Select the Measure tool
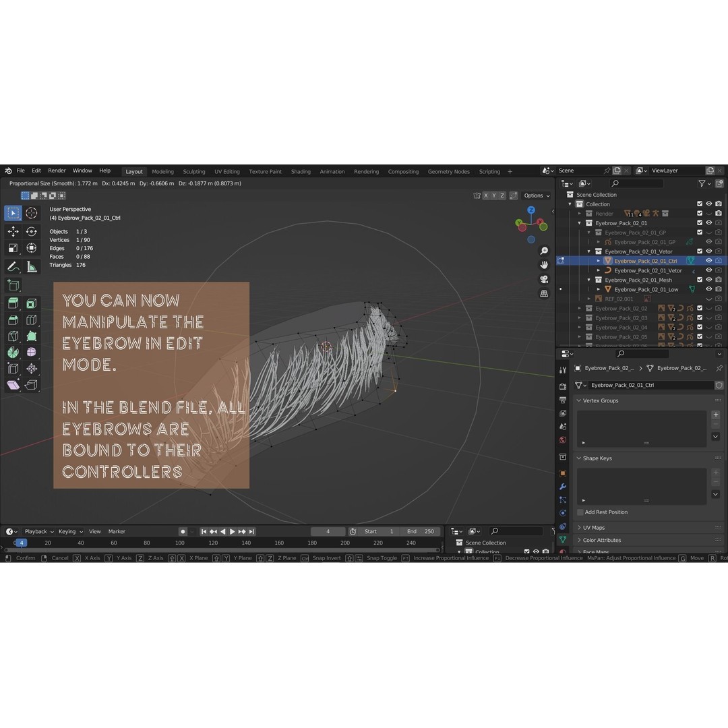728x728 pixels. [x=32, y=266]
